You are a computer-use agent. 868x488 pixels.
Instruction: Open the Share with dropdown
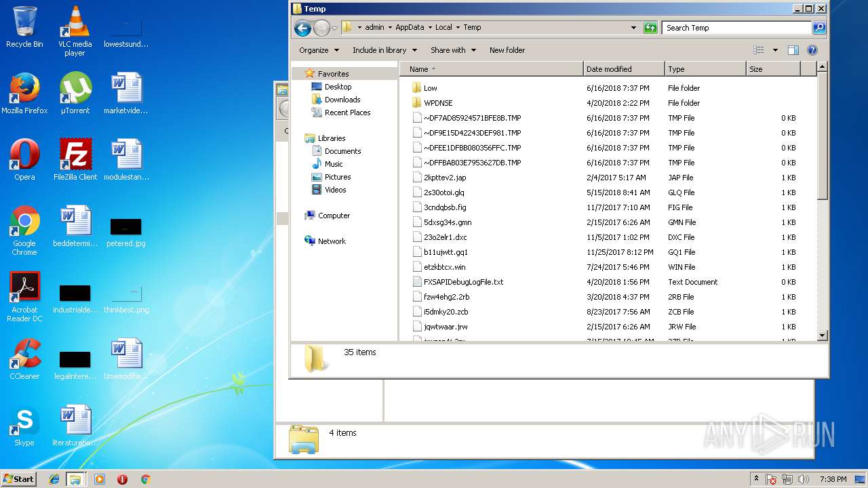[453, 50]
